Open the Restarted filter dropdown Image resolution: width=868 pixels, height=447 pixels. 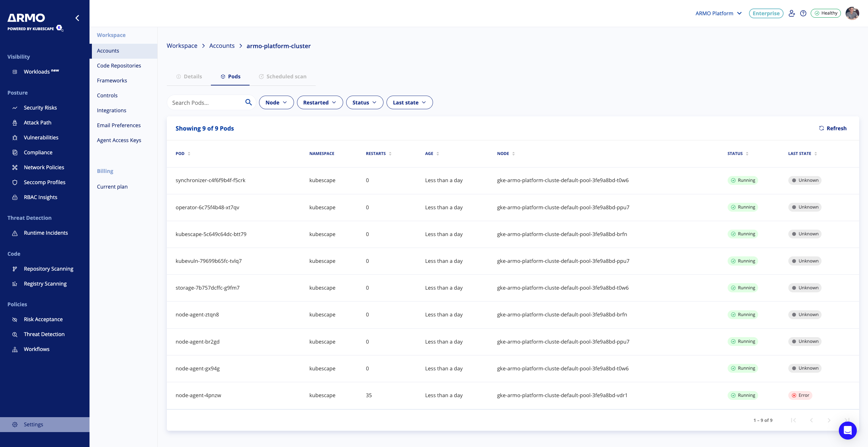tap(320, 102)
